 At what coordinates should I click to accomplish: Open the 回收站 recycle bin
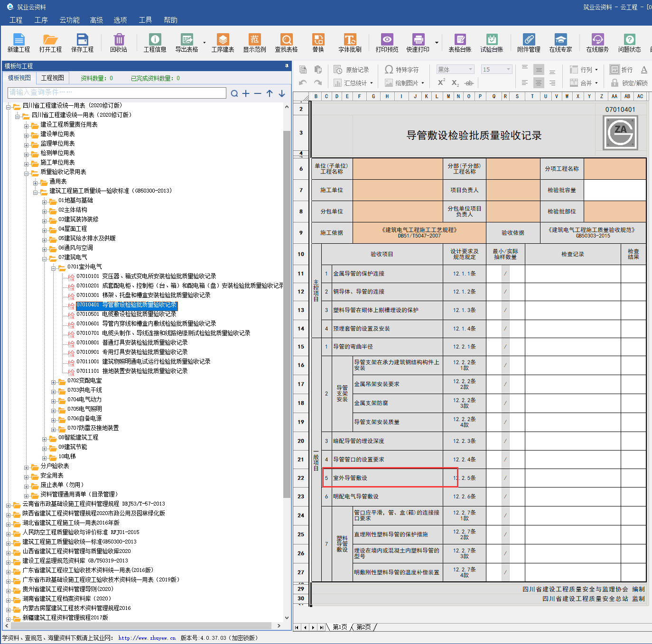pyautogui.click(x=119, y=43)
